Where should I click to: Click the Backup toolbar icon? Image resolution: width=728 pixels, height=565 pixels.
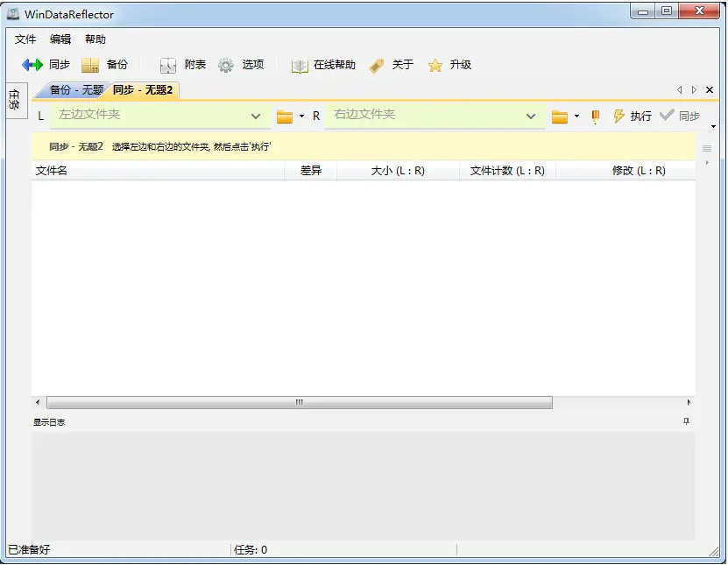(90, 65)
